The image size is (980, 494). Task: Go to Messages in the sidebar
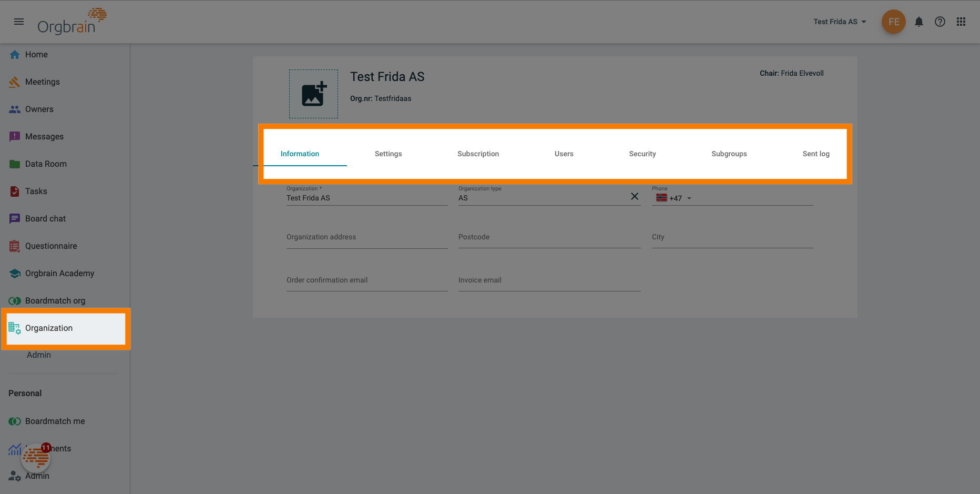44,136
